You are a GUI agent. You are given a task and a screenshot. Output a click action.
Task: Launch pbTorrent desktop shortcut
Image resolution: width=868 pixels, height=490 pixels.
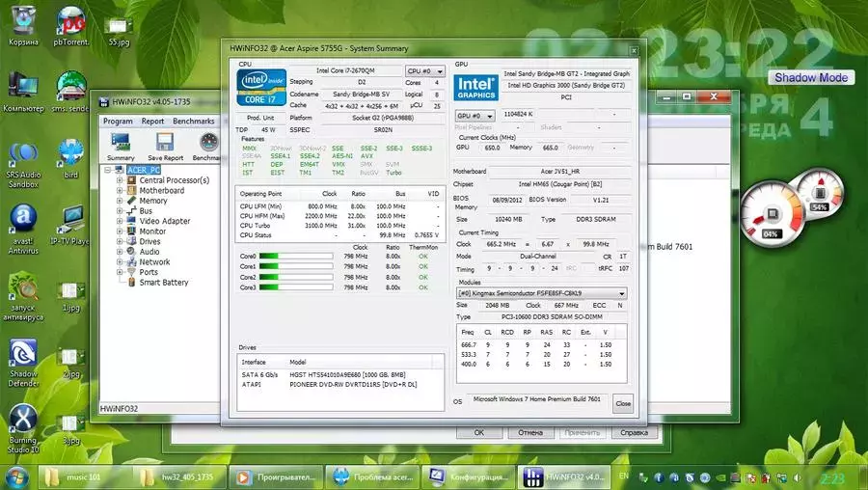(70, 26)
